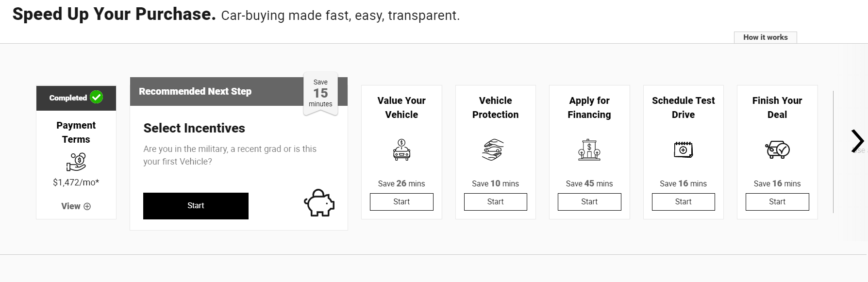Click the Schedule Test Drive calendar icon
Screen dimensions: 868x282
tap(683, 149)
